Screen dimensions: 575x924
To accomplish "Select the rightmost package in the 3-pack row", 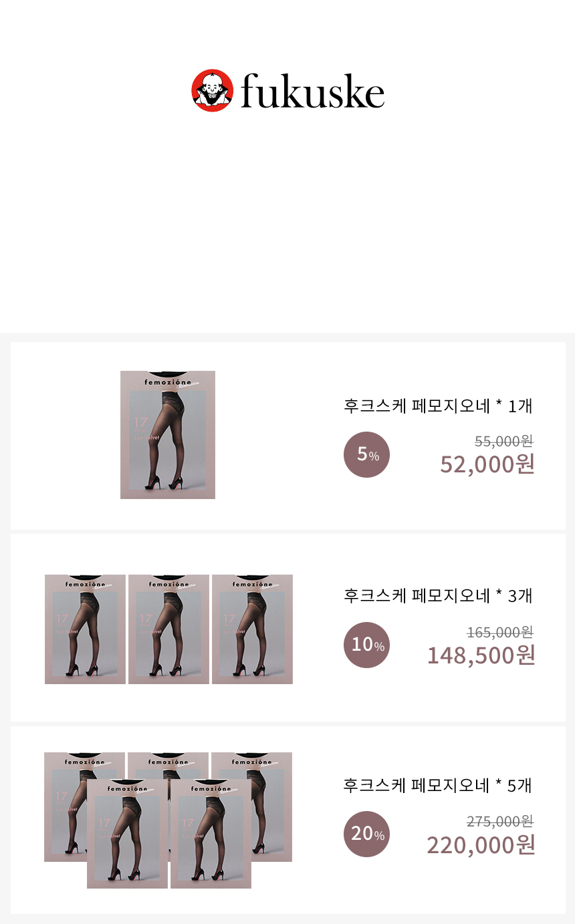I will pyautogui.click(x=252, y=629).
